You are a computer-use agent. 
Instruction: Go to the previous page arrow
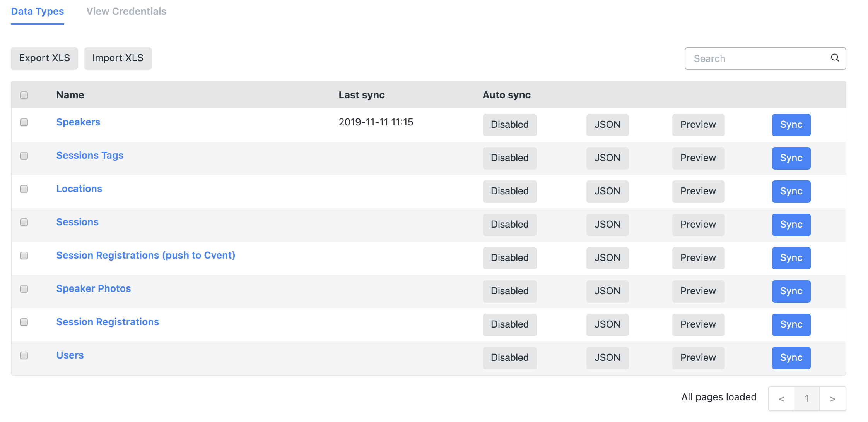click(x=781, y=399)
